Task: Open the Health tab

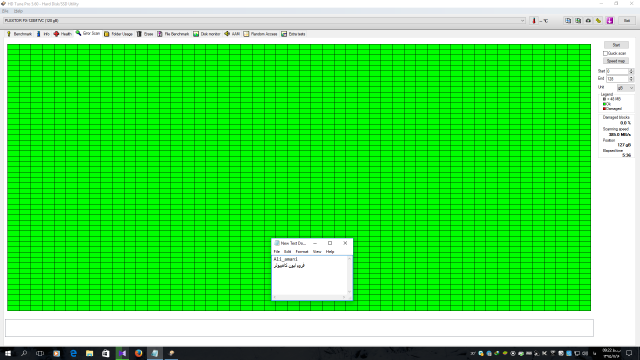Action: tap(62, 34)
